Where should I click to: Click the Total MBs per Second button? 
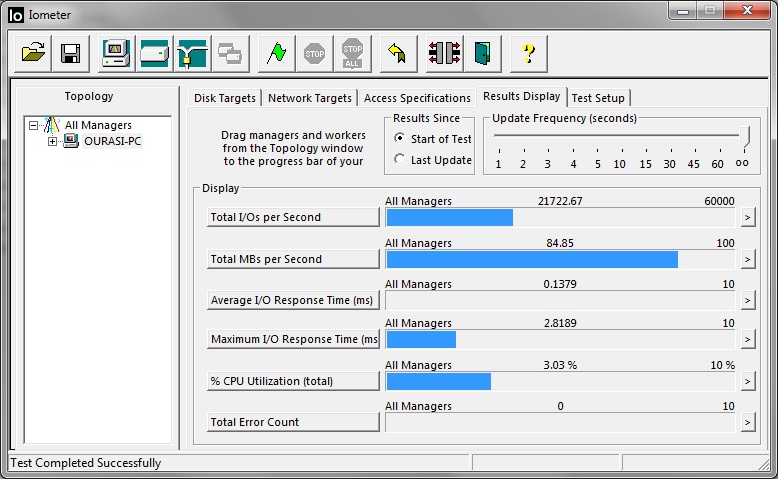tap(293, 259)
